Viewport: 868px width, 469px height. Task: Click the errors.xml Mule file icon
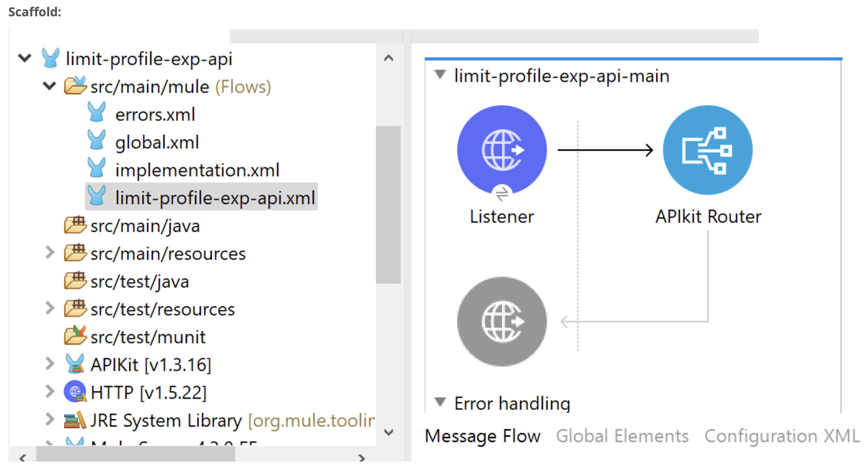[97, 112]
